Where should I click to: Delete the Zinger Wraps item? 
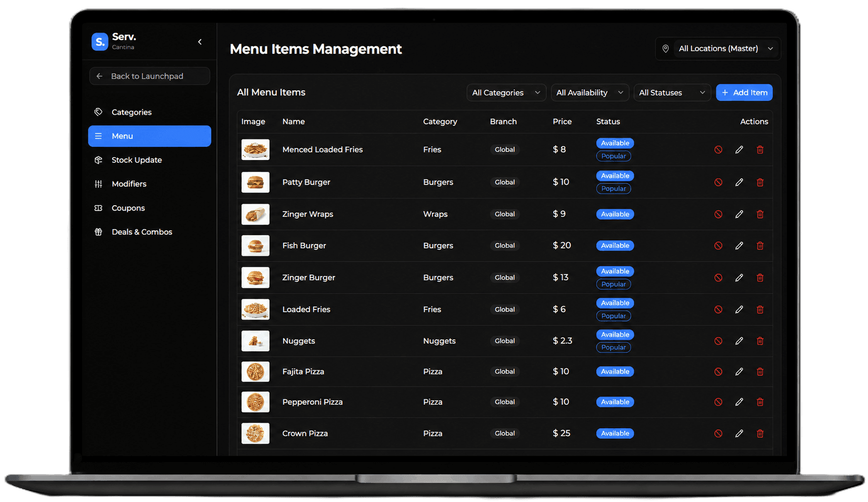(x=760, y=214)
